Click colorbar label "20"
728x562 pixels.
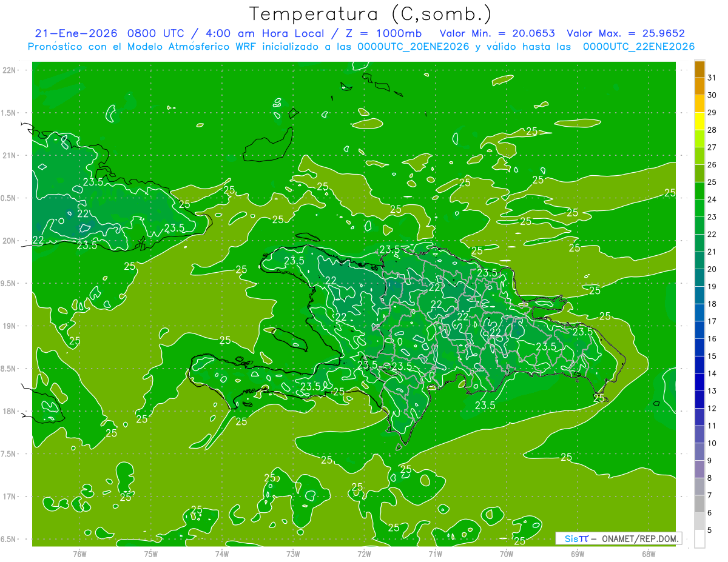tap(712, 269)
